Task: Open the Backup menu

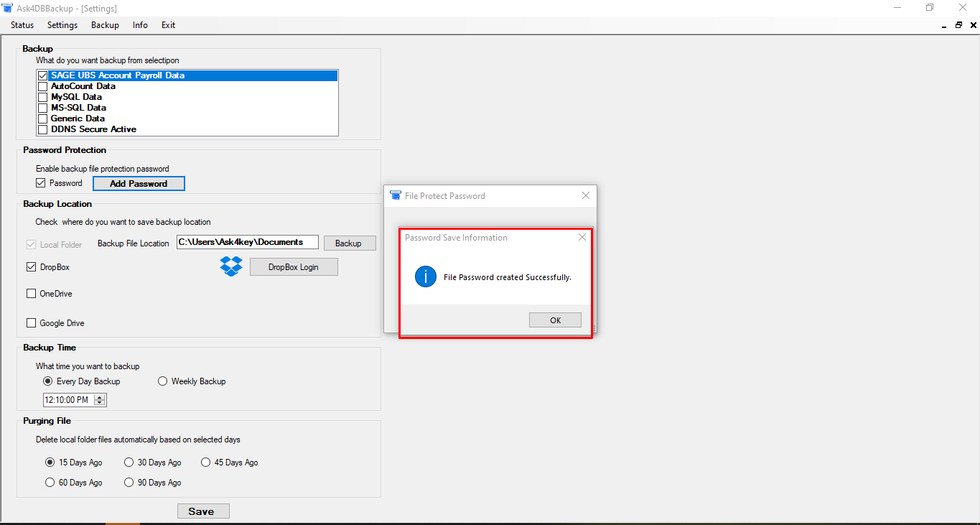Action: (x=105, y=25)
